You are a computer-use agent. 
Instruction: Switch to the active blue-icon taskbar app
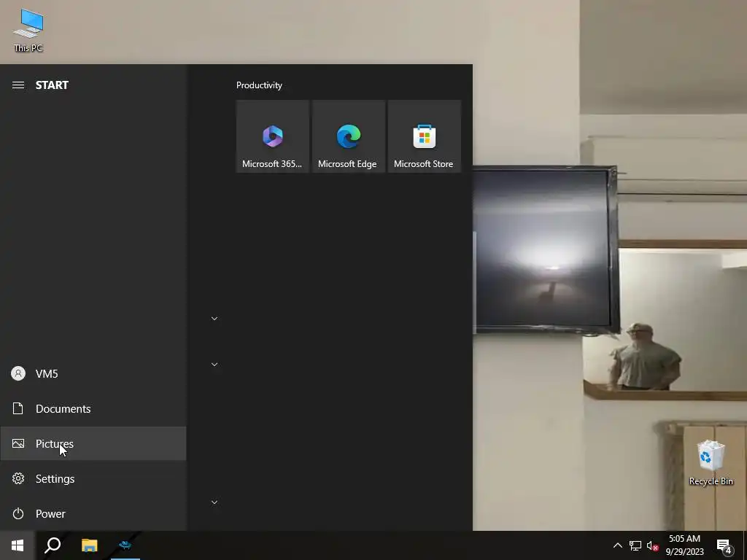tap(125, 545)
